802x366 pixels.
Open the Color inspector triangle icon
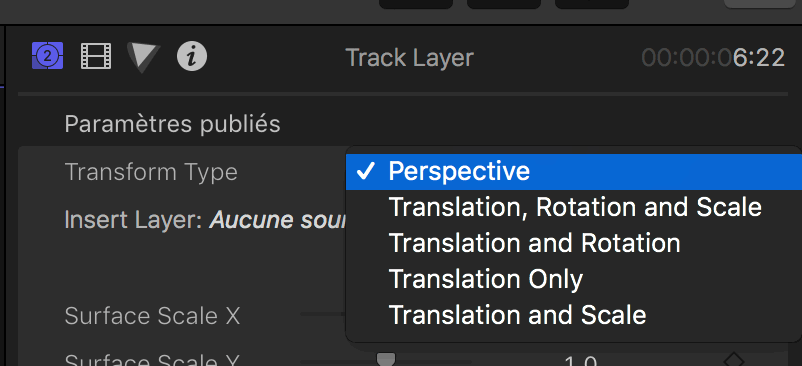[143, 57]
